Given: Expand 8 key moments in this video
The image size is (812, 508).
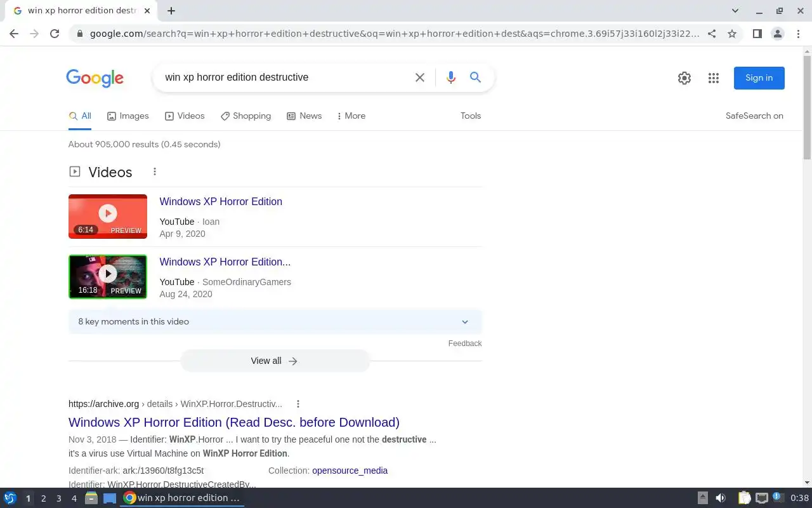Looking at the screenshot, I should (275, 322).
